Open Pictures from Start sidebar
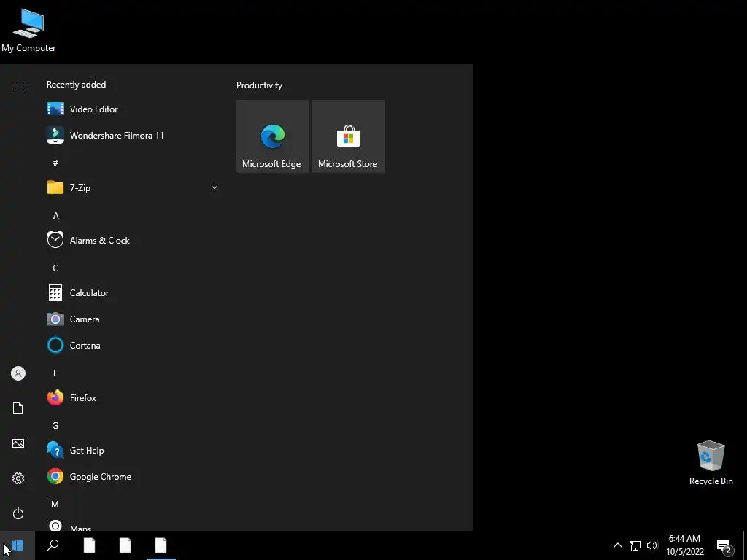Screen dimensions: 747x560 pyautogui.click(x=18, y=443)
